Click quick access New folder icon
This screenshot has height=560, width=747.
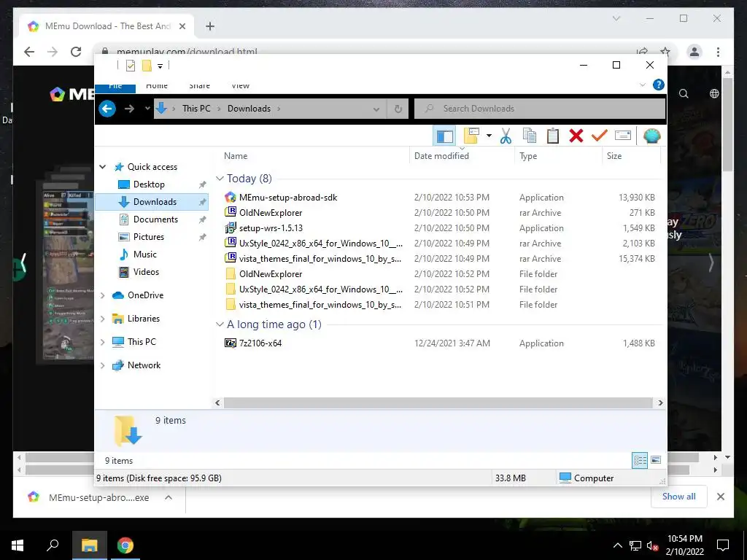147,66
